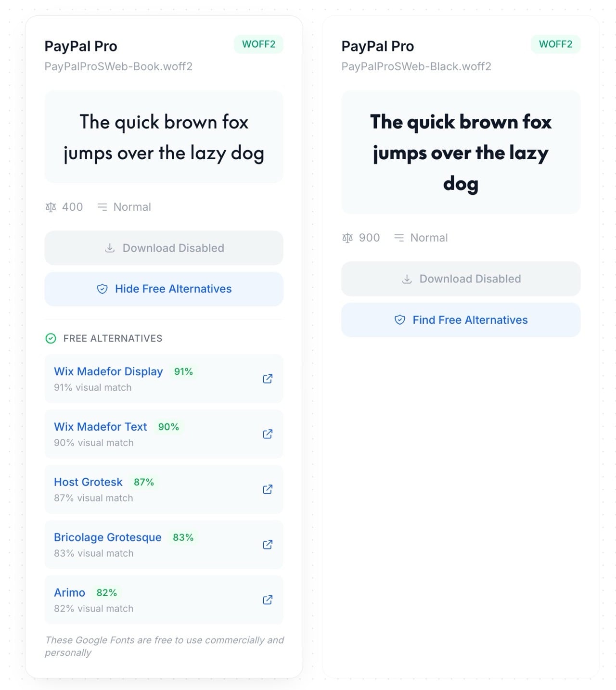Click the green check icon beside Free Alternatives

tap(51, 339)
